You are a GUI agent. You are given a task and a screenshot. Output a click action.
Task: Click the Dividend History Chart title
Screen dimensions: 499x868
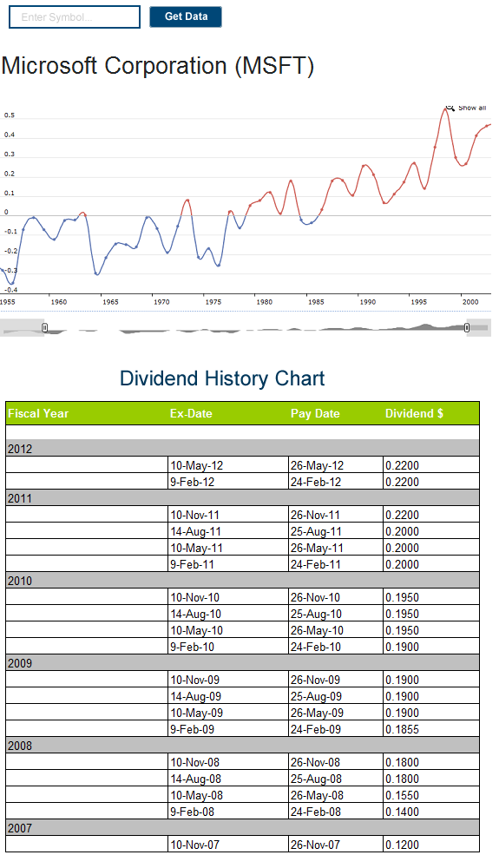[222, 378]
